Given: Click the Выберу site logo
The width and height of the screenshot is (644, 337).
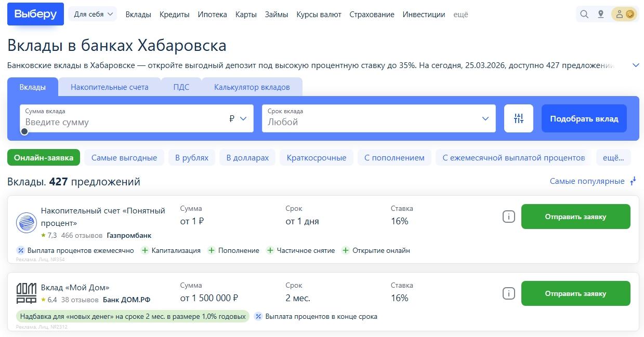Looking at the screenshot, I should pos(35,14).
